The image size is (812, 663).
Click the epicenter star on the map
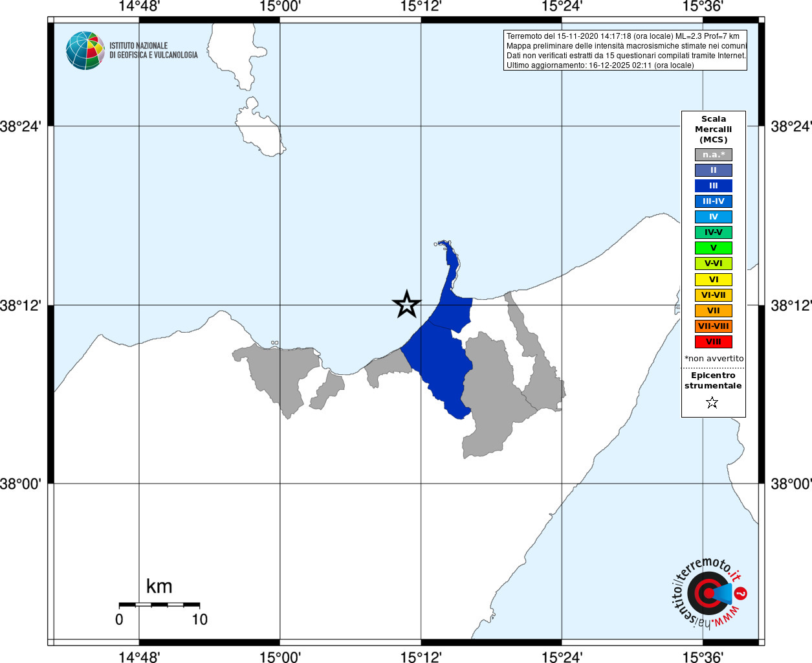[407, 304]
